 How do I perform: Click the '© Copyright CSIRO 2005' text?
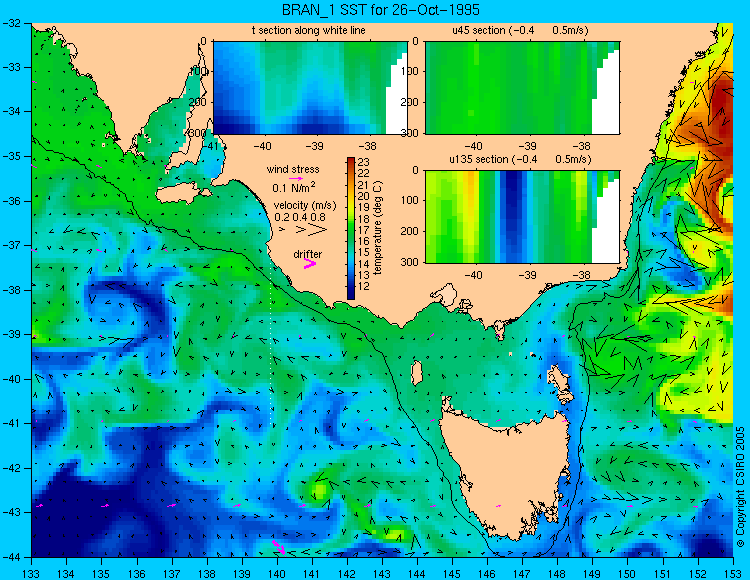(x=740, y=487)
